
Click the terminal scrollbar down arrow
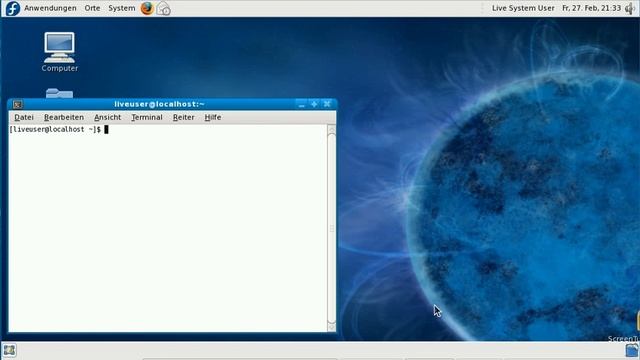(331, 327)
